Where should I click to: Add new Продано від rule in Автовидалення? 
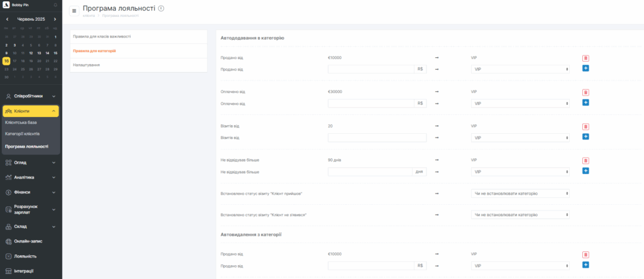click(x=586, y=265)
